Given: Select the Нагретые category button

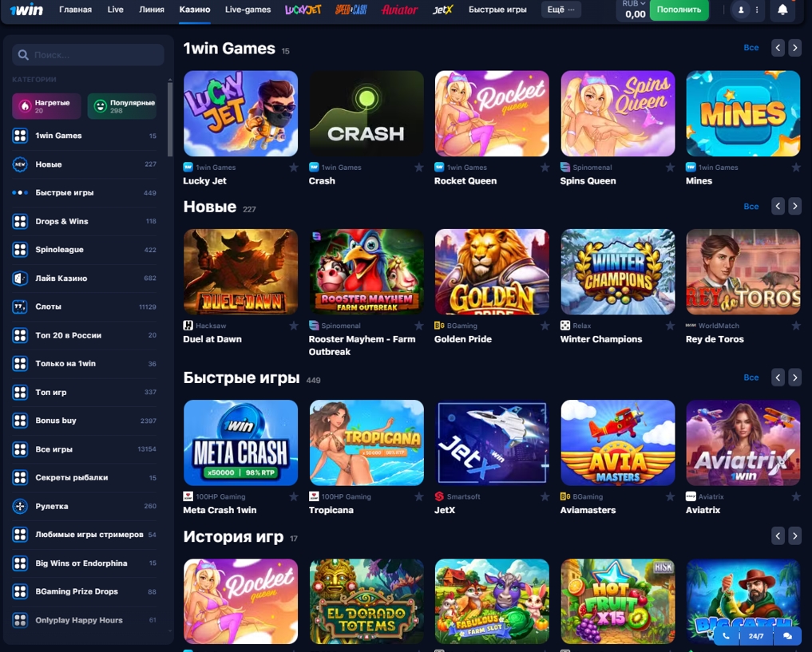Looking at the screenshot, I should point(46,106).
